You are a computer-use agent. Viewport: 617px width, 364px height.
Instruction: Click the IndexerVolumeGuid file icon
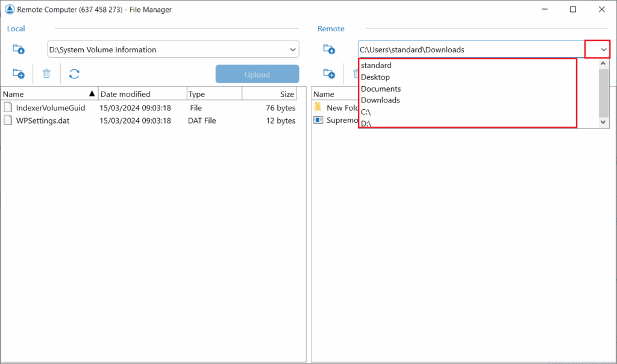coord(8,108)
